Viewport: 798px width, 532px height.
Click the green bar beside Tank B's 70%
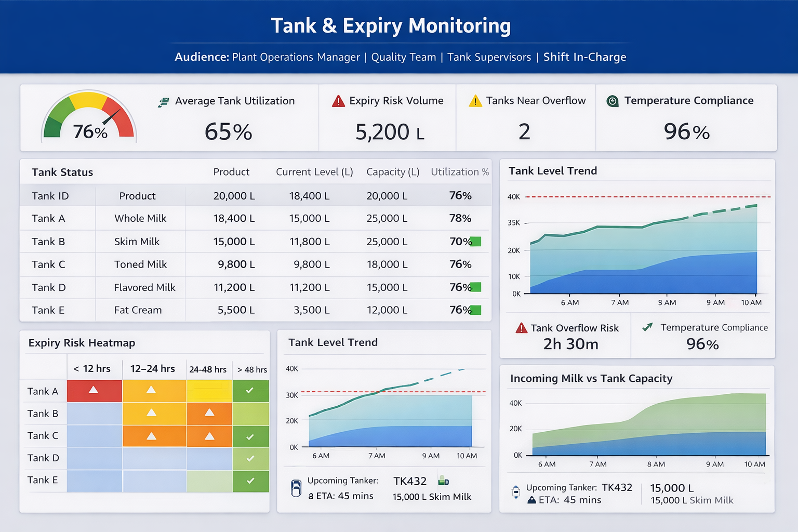pos(475,242)
